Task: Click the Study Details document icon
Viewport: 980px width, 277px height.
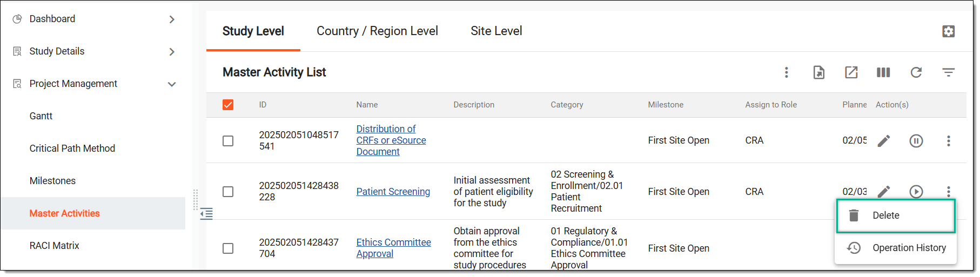Action: (x=17, y=51)
